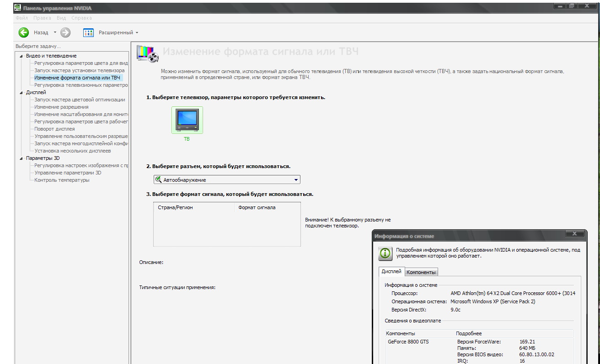Select the ТВ television icon
This screenshot has height=364, width=600.
[x=187, y=120]
